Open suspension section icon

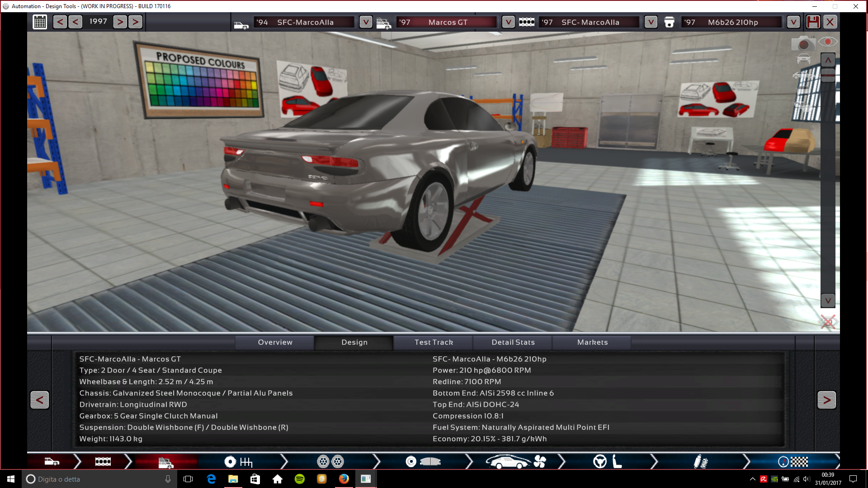click(700, 461)
